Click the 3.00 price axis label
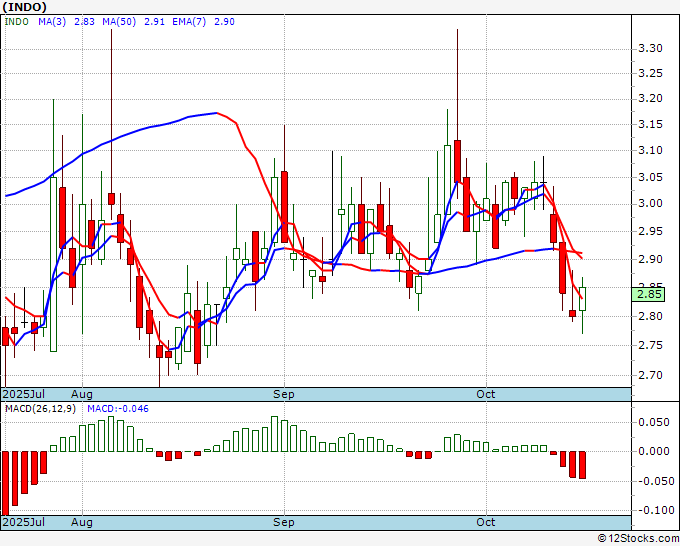The height and width of the screenshot is (546, 680). (651, 203)
